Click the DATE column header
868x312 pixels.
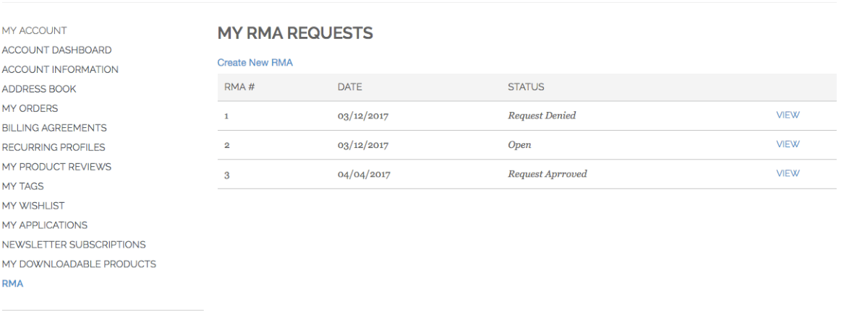pos(349,87)
